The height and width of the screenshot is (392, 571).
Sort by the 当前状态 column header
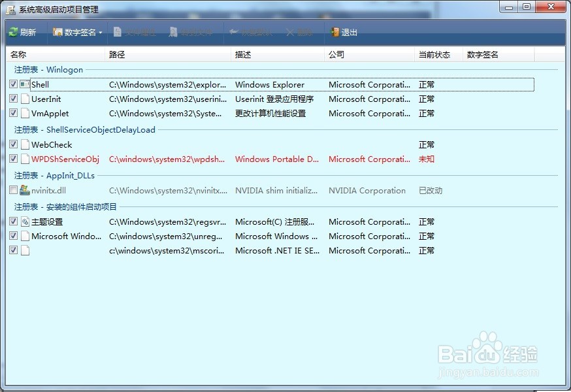coord(438,55)
